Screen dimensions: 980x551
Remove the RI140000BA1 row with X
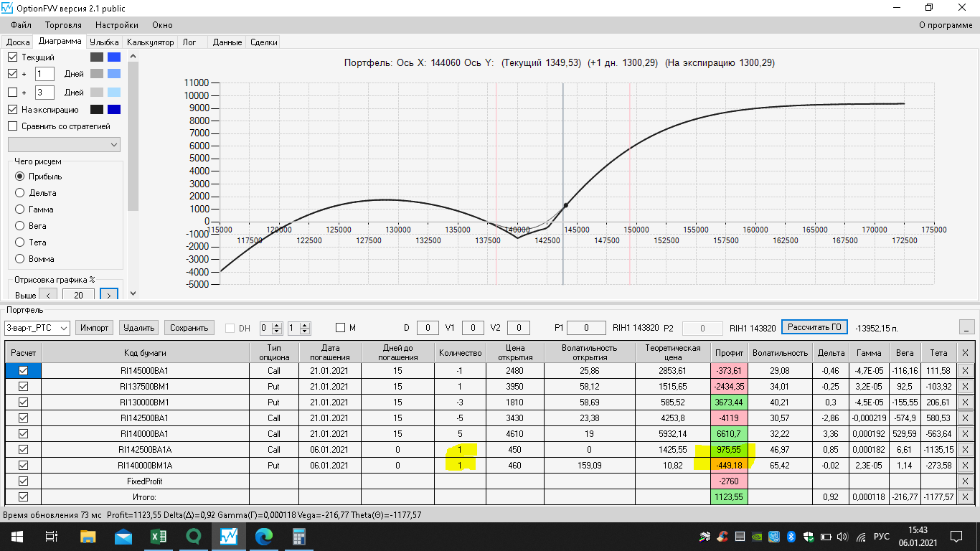(965, 433)
